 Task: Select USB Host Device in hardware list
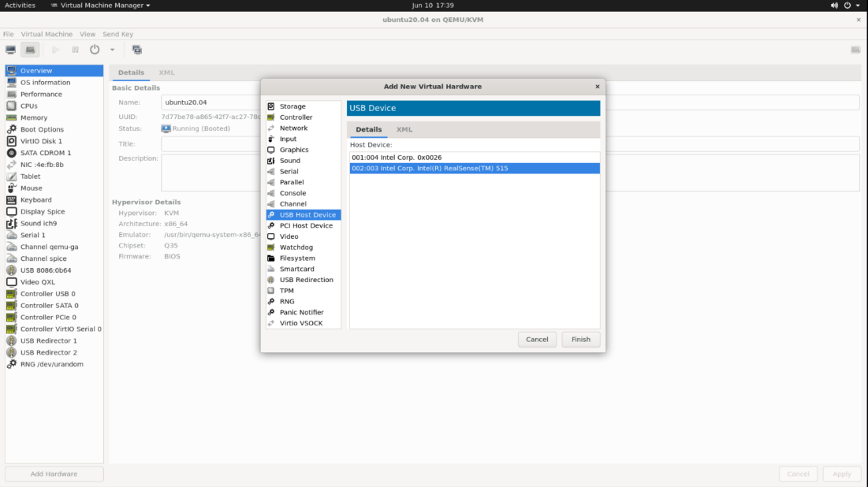pos(304,214)
